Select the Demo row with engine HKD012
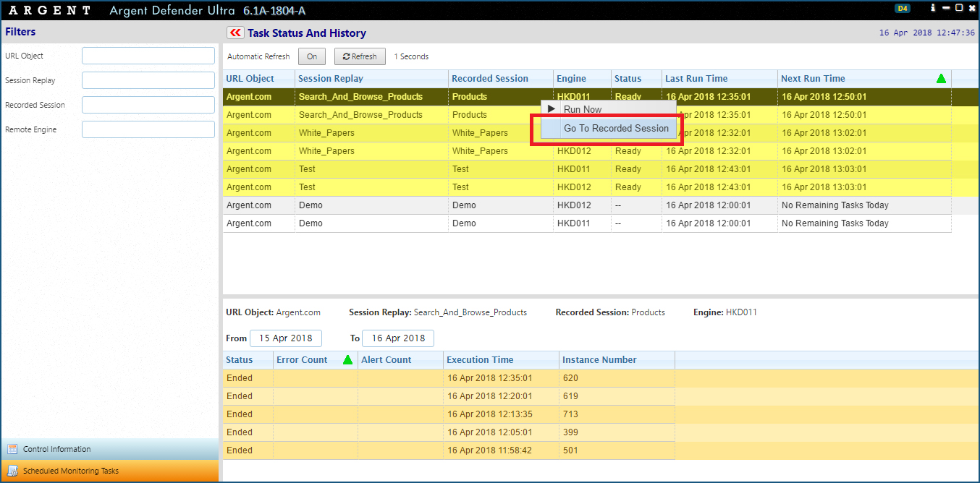This screenshot has height=483, width=980. [478, 205]
